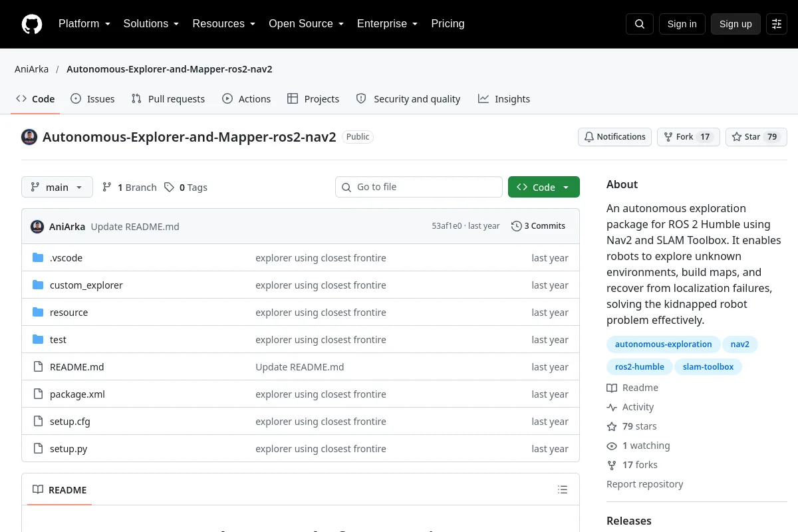Click the .vscode folder icon
The image size is (798, 532).
click(x=38, y=258)
